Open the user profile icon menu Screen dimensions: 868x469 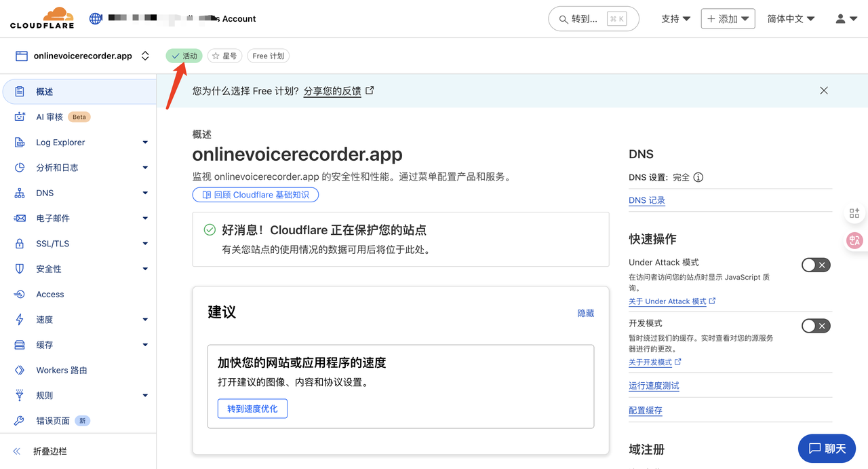[846, 19]
